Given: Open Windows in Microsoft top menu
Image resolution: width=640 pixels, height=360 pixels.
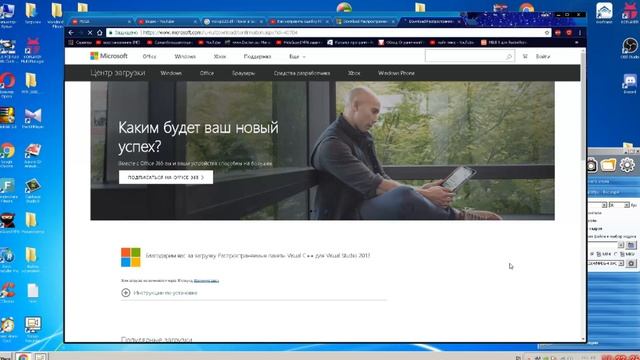Looking at the screenshot, I should click(185, 56).
